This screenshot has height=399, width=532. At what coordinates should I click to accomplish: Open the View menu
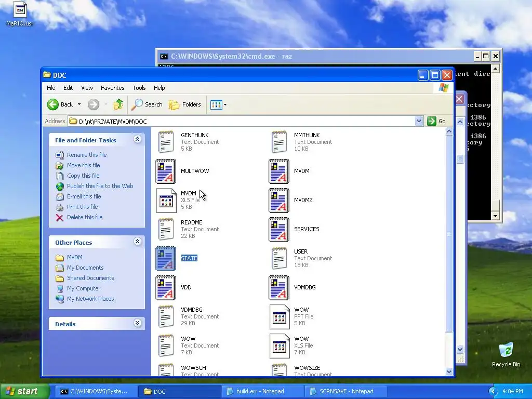coord(87,88)
